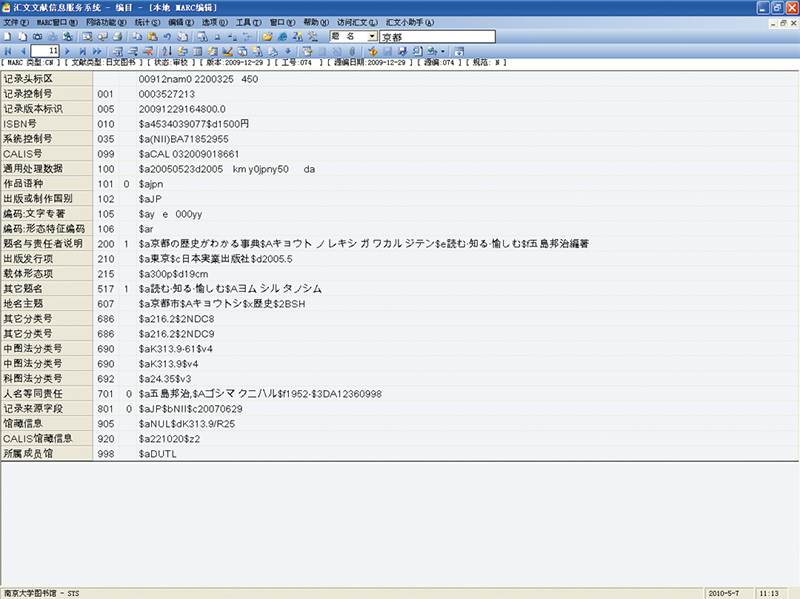Screen dimensions: 800x599
Task: Go to next record arrow
Action: coord(67,51)
